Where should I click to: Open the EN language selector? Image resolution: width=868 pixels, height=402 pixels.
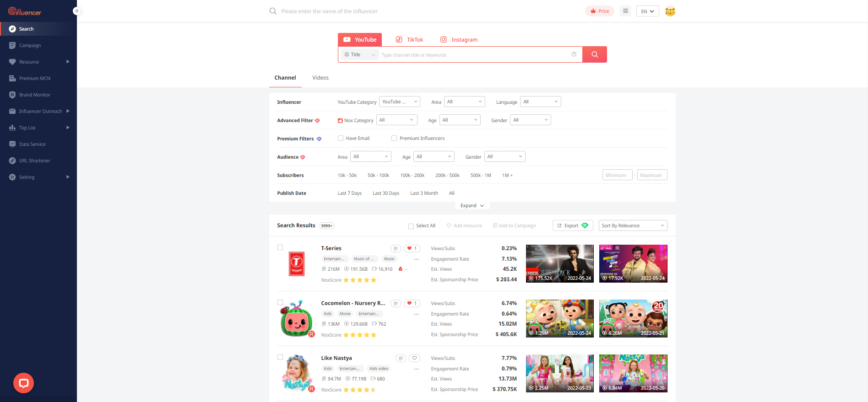pos(648,11)
